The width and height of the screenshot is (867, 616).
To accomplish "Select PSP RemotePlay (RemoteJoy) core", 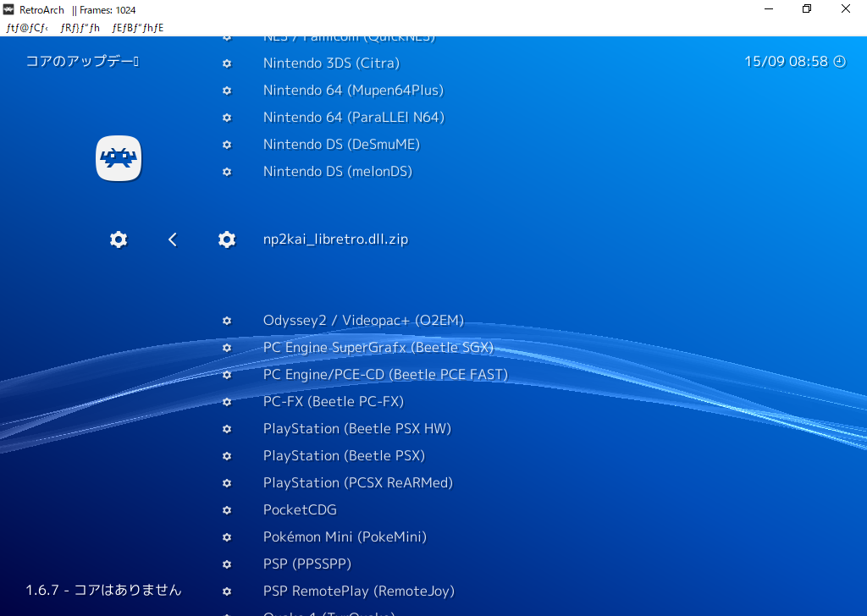I will click(359, 591).
